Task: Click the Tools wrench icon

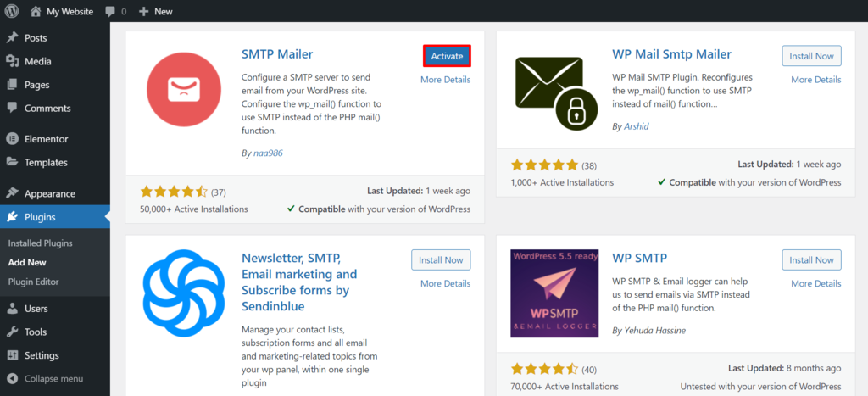Action: click(x=13, y=332)
